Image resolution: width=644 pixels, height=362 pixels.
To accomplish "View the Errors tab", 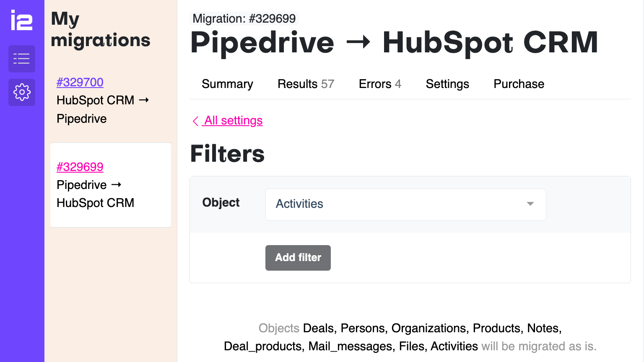I will pos(380,84).
